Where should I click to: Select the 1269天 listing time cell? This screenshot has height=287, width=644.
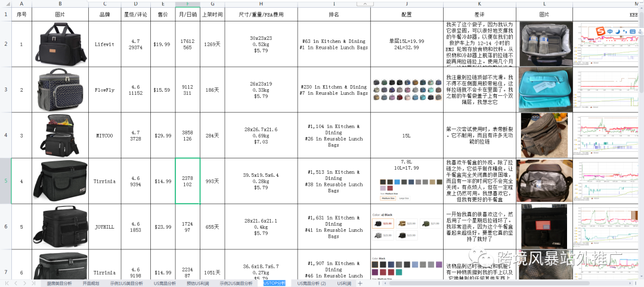tap(212, 44)
